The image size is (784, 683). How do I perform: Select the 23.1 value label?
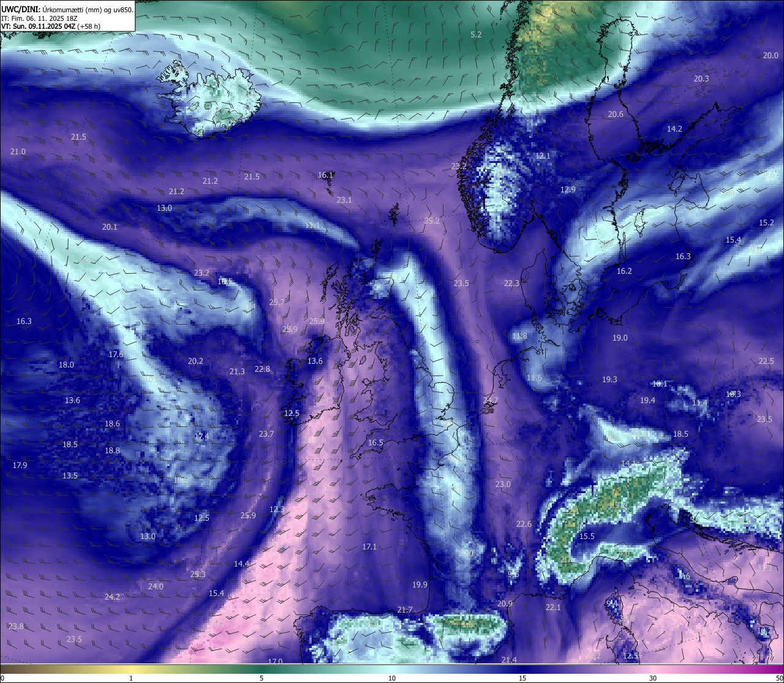point(344,200)
